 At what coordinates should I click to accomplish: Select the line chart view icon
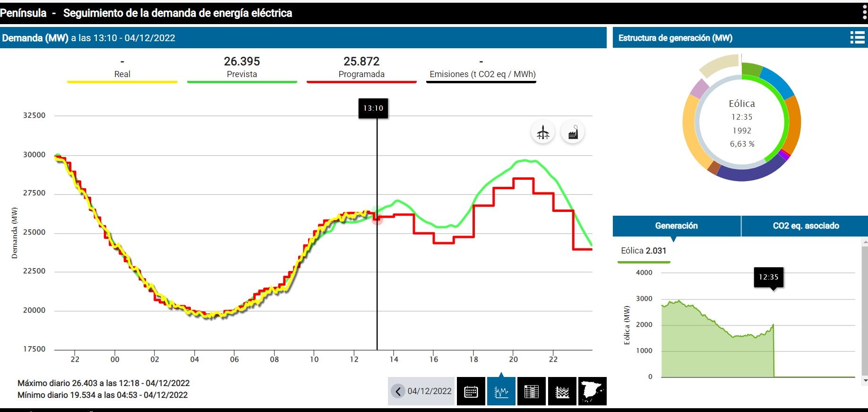pos(501,392)
